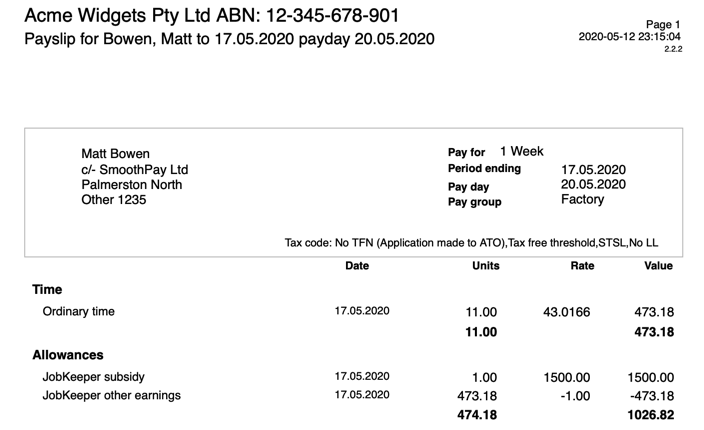704x430 pixels.
Task: Select the JobKeeper subsidy row label
Action: point(94,377)
